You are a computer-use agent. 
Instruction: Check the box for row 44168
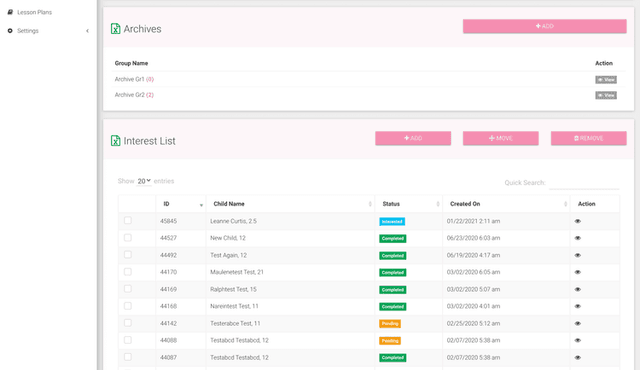pyautogui.click(x=128, y=306)
